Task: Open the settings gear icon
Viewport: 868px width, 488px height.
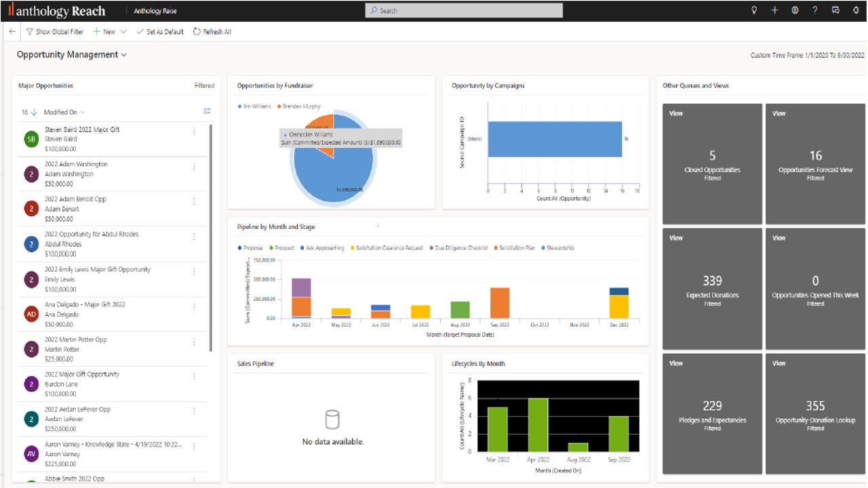Action: tap(795, 10)
